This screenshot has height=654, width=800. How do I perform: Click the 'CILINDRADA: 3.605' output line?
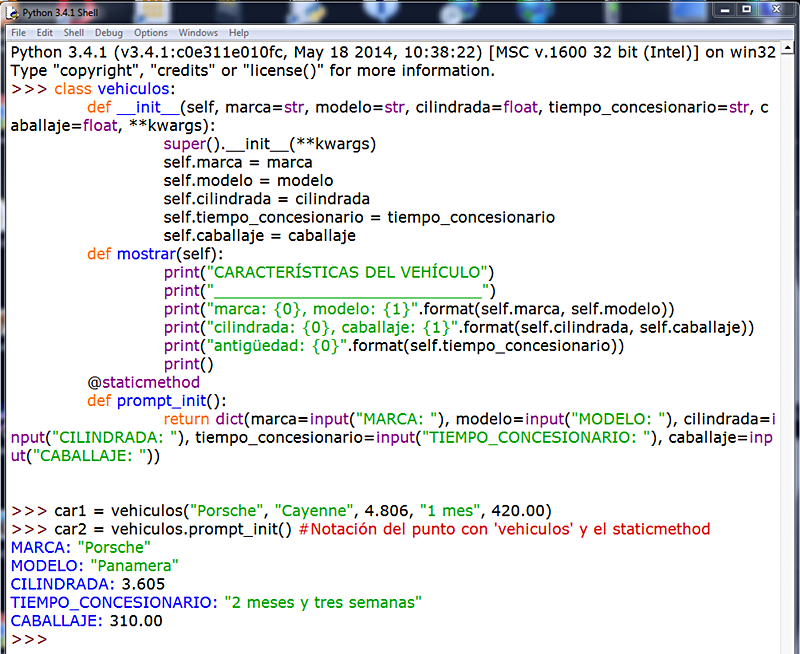click(x=88, y=584)
